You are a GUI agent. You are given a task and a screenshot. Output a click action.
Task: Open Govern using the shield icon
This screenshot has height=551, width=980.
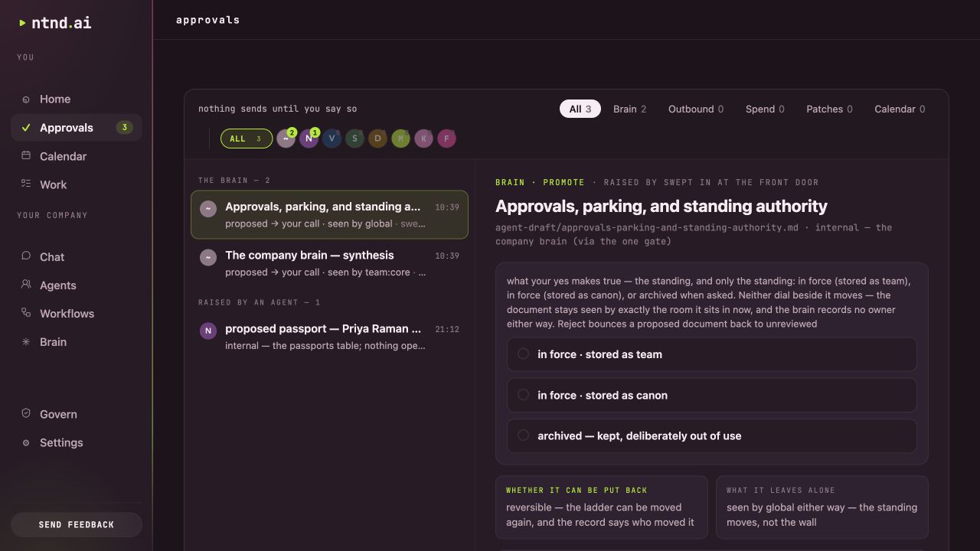tap(26, 414)
